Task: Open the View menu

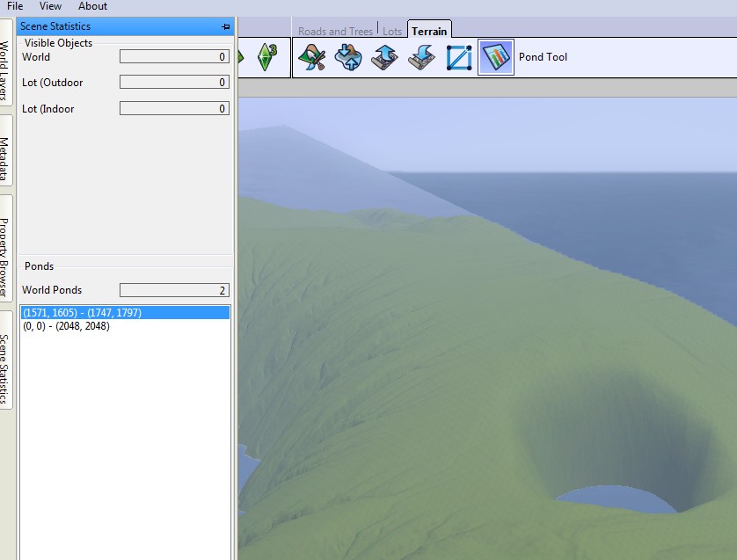Action: click(x=50, y=6)
